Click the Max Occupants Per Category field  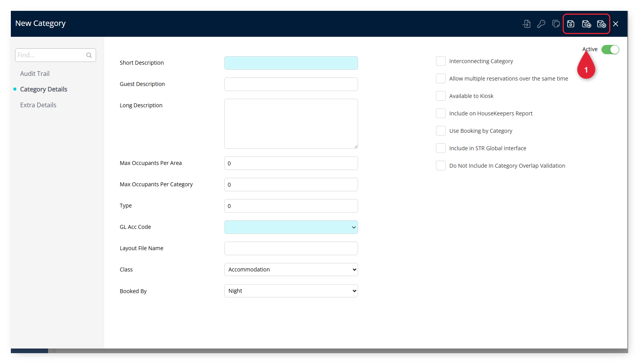coord(291,185)
